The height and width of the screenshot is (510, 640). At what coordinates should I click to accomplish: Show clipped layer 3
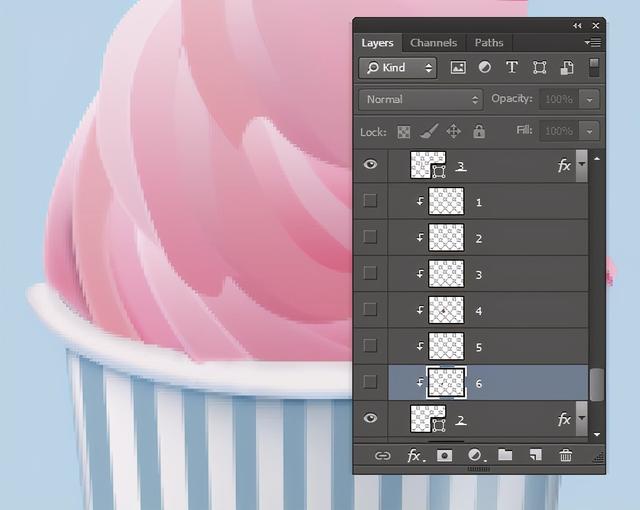pos(370,273)
